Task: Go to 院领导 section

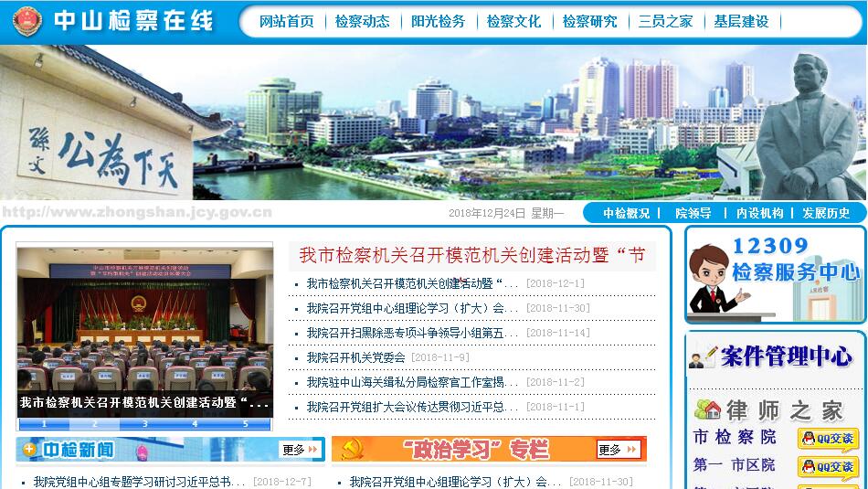Action: (x=693, y=213)
